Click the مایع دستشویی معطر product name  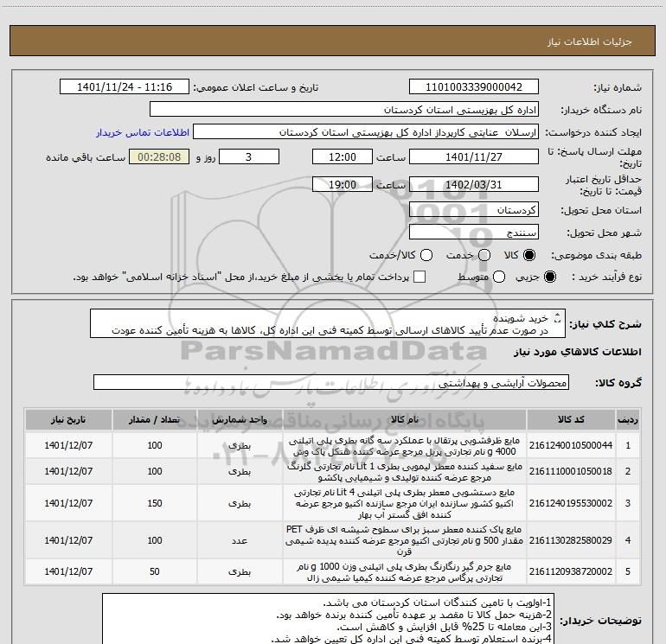tap(405, 503)
